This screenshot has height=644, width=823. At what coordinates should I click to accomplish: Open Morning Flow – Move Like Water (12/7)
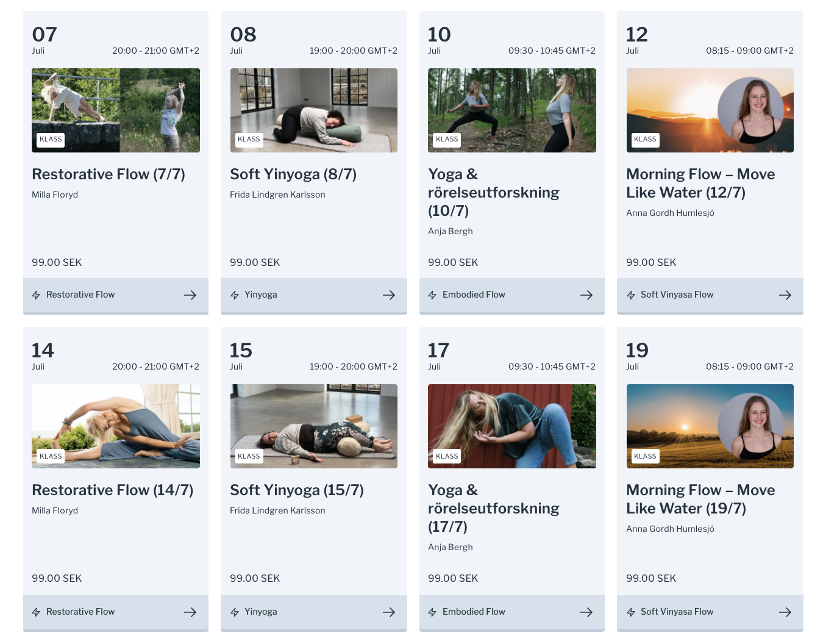(x=700, y=183)
